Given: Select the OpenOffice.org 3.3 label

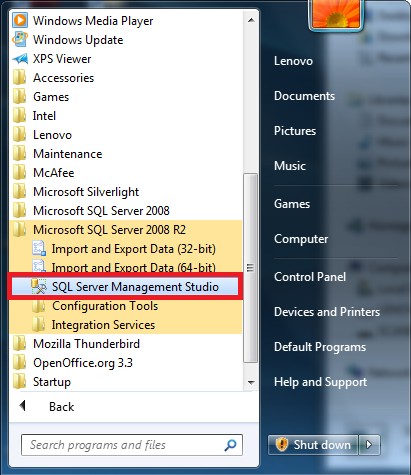Looking at the screenshot, I should pos(83,363).
